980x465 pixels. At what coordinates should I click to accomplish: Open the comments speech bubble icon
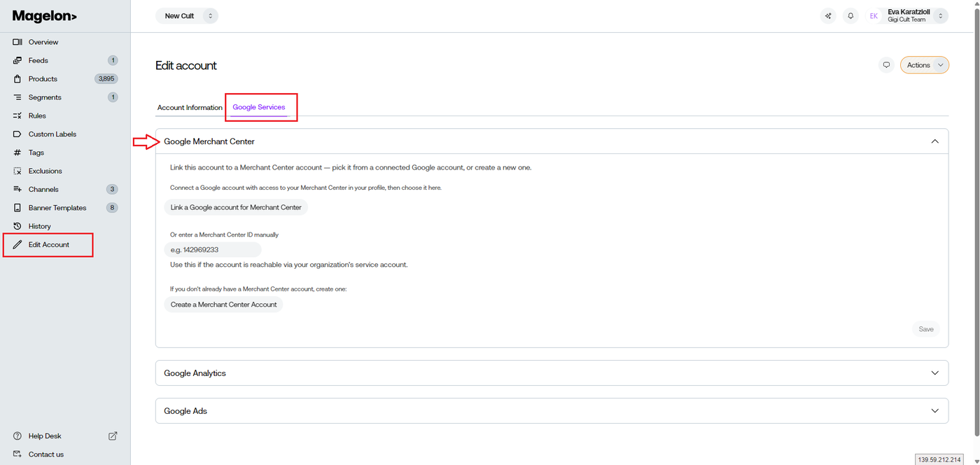pos(886,65)
